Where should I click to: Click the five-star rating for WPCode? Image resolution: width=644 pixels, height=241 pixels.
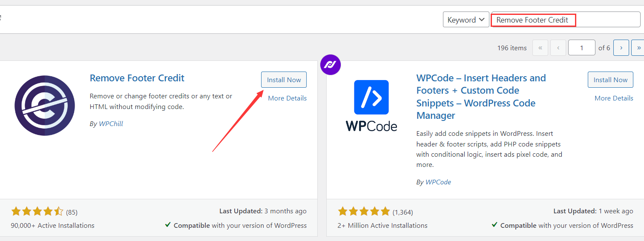pos(364,211)
